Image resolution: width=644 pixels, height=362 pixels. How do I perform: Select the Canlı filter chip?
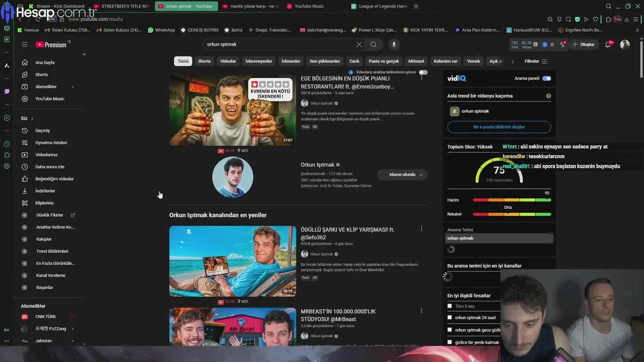click(x=354, y=61)
